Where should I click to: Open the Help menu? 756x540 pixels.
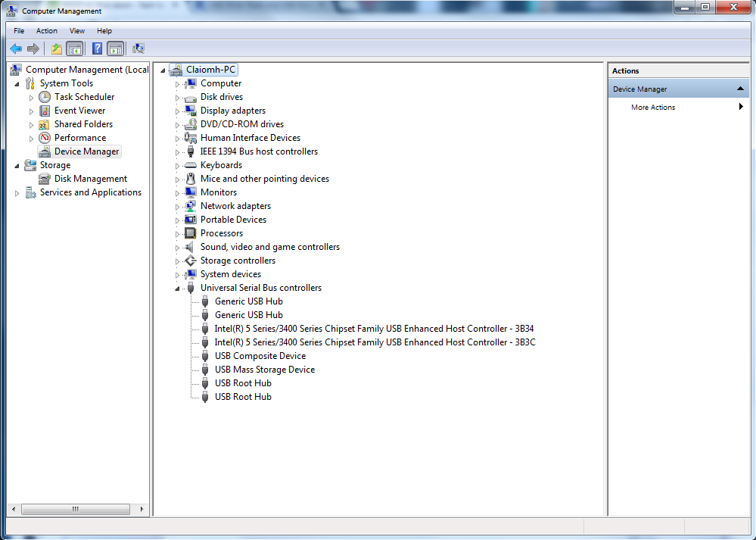(104, 31)
